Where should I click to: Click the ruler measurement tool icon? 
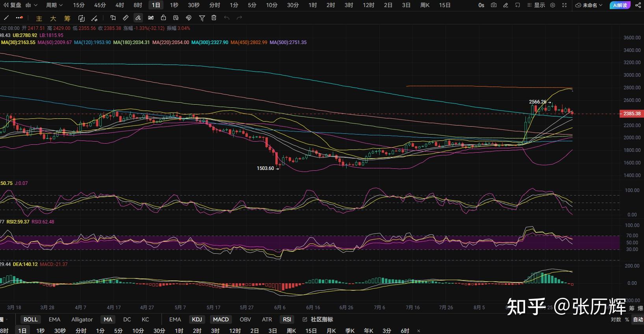(125, 18)
